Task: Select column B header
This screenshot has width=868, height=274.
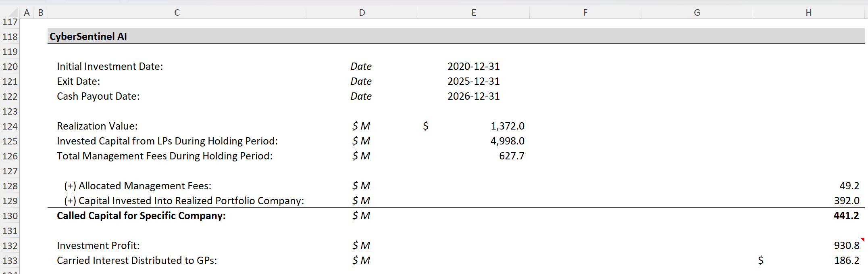Action: 41,13
